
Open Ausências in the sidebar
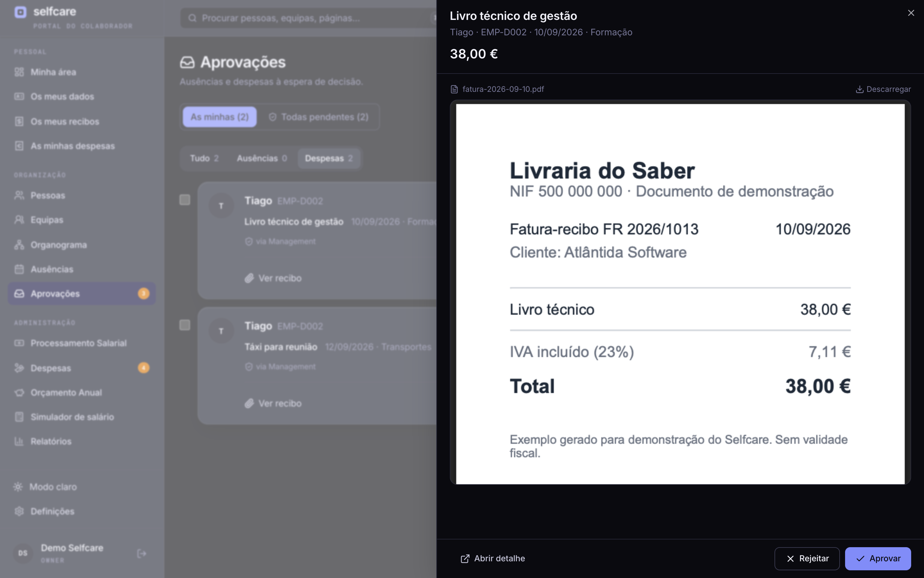point(82,269)
